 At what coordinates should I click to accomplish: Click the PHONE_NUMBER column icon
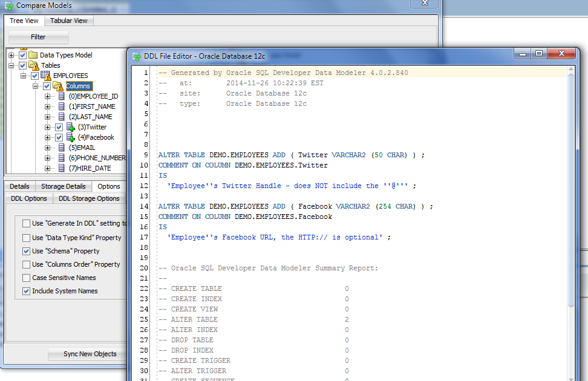[62, 158]
